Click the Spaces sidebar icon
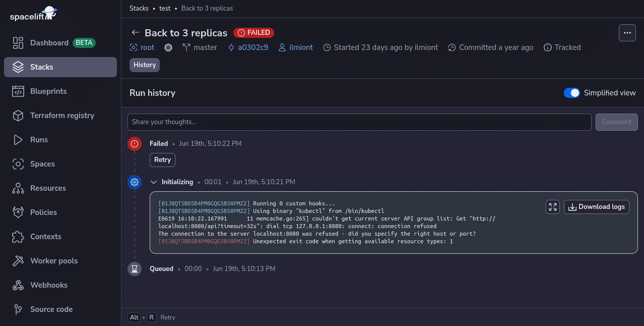The image size is (644, 326). [x=18, y=164]
